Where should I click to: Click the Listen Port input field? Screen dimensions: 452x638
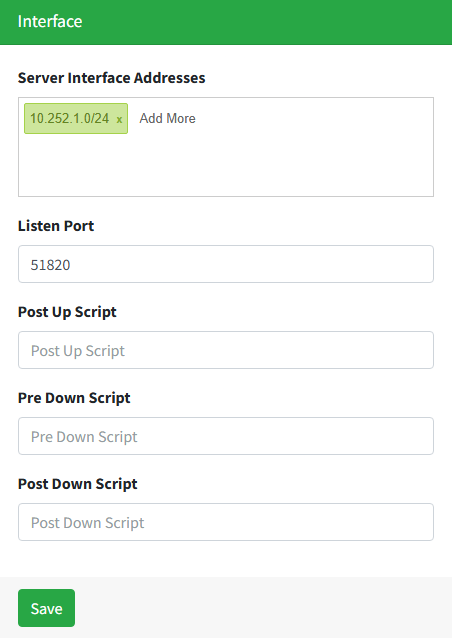point(226,264)
